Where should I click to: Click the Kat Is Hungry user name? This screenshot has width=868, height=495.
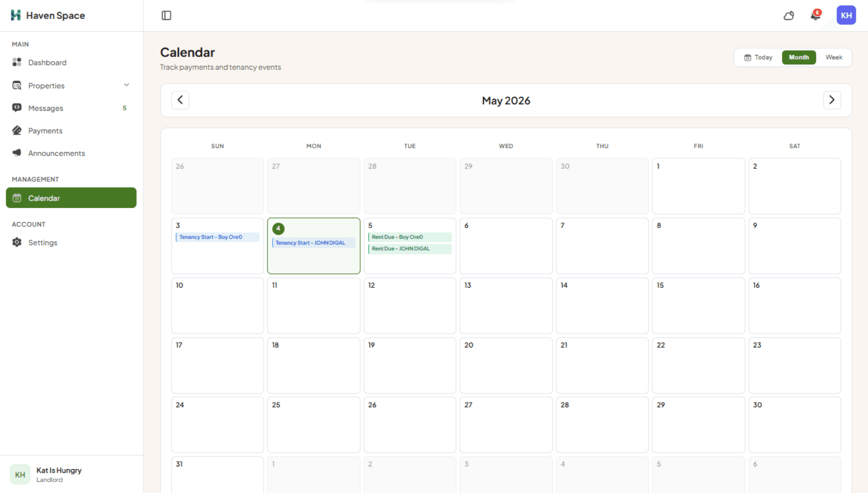point(59,470)
